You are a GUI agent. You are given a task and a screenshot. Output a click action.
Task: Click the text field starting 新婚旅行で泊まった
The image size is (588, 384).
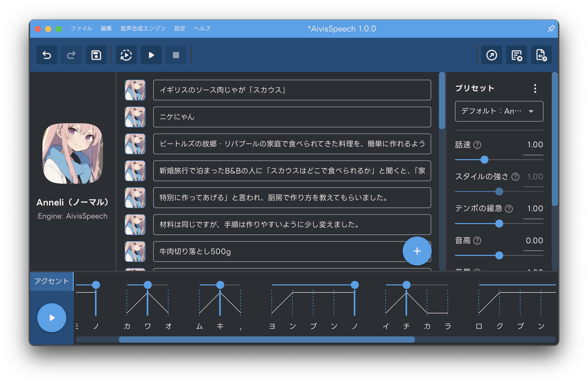point(292,171)
